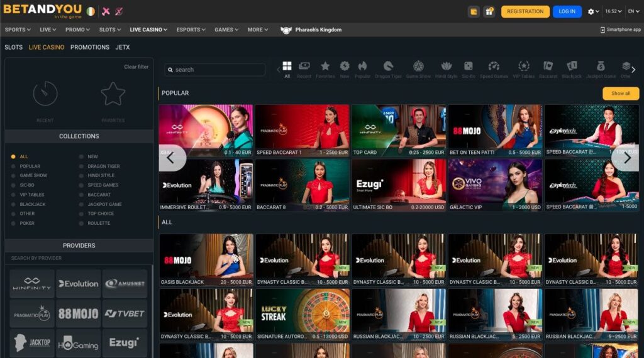Viewport: 644px width, 358px height.
Task: Select the Sic-Bo collection radio option
Action: 13,185
